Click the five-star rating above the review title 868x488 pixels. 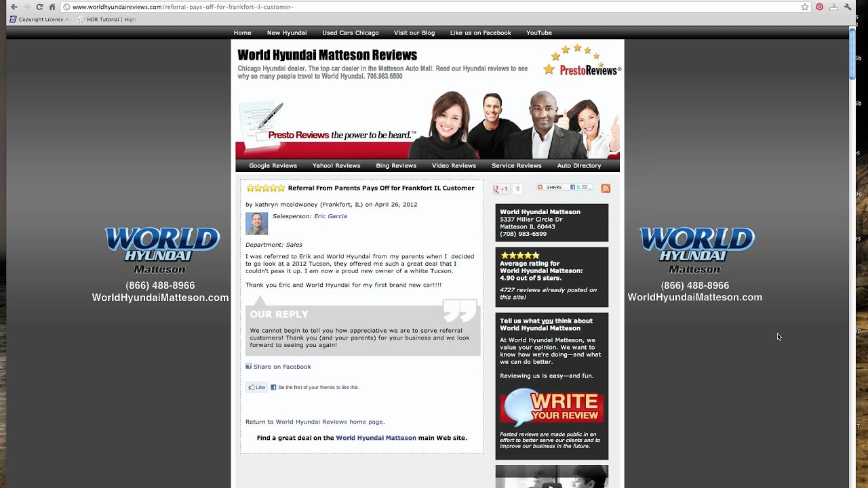click(266, 188)
